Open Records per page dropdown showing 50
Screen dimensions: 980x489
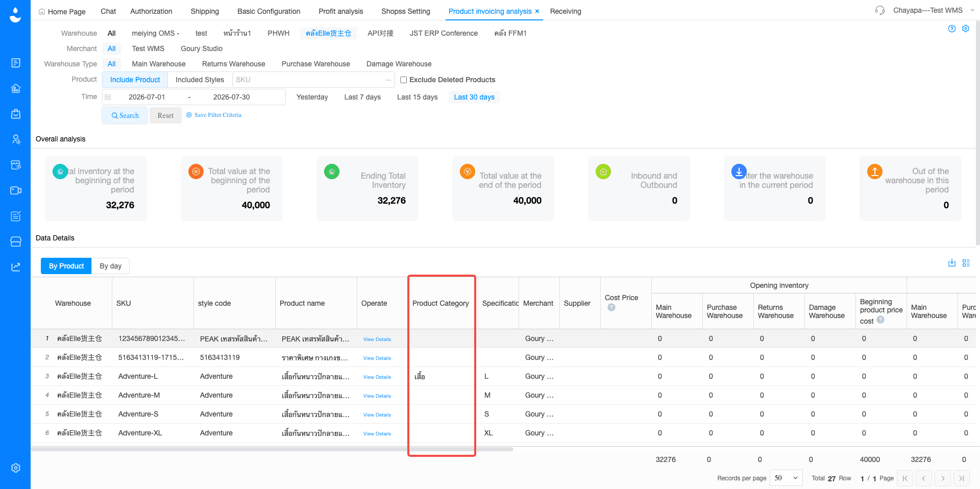786,478
